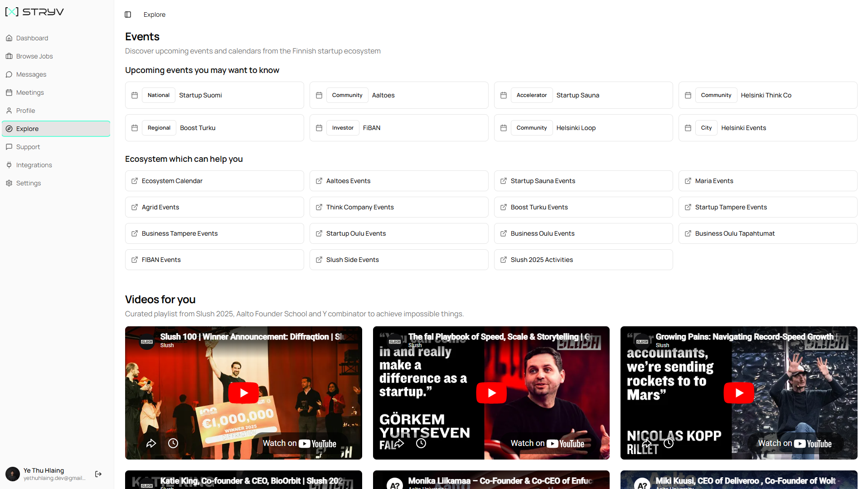Watch Slush 100 video on YouTube
Image resolution: width=868 pixels, height=489 pixels.
click(x=300, y=444)
